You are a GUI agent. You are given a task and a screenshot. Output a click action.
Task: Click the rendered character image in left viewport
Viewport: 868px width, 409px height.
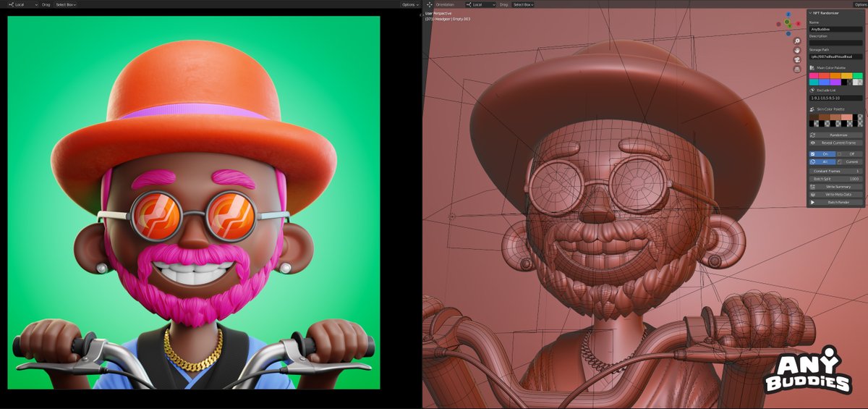[x=194, y=203]
